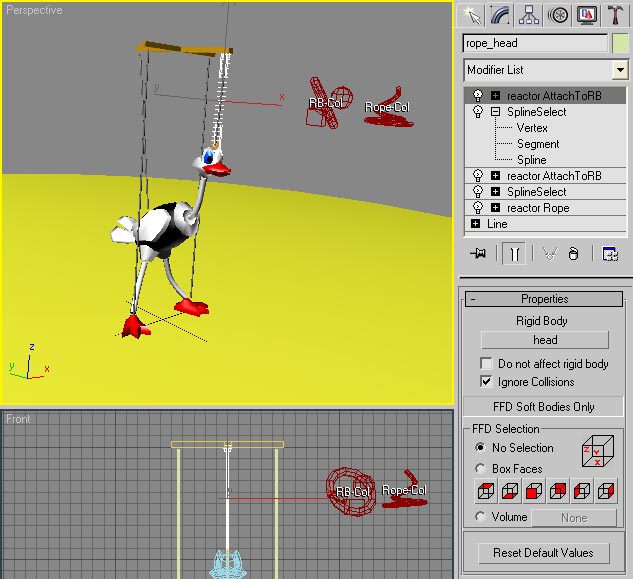633x579 pixels.
Task: Open the Motion panel tab
Action: 558,14
